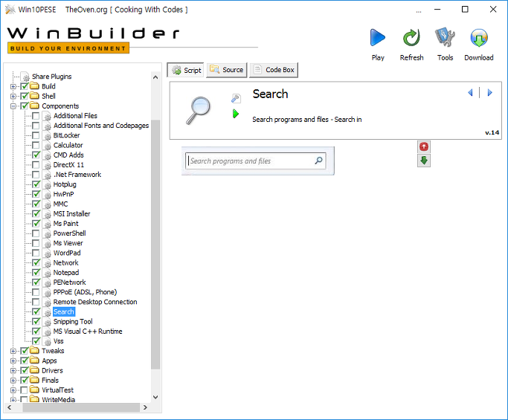Select the MS Visual C++ Runtime item
The height and width of the screenshot is (420, 508).
pyautogui.click(x=88, y=332)
